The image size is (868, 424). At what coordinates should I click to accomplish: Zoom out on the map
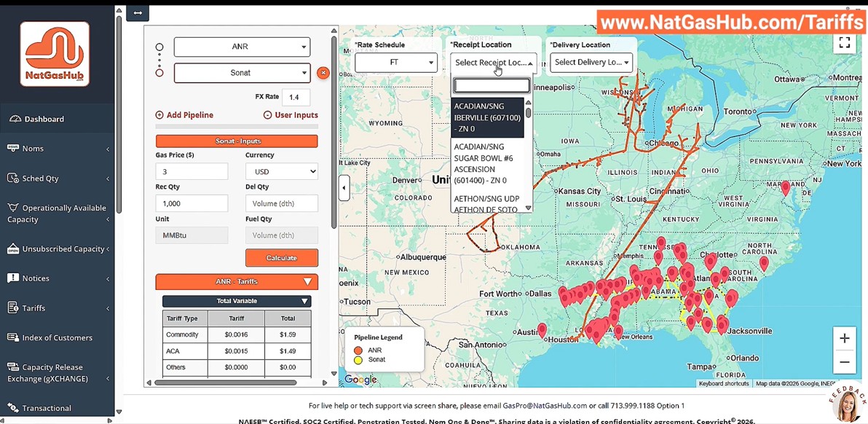coord(844,362)
